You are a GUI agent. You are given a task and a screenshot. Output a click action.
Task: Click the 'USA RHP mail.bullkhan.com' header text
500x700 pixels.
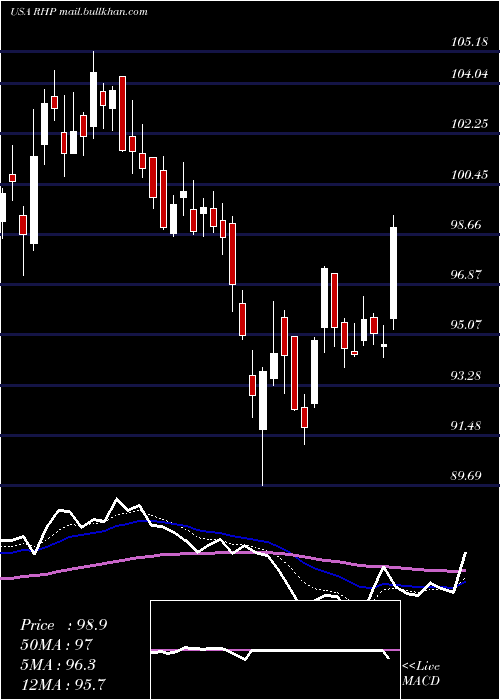(x=79, y=12)
